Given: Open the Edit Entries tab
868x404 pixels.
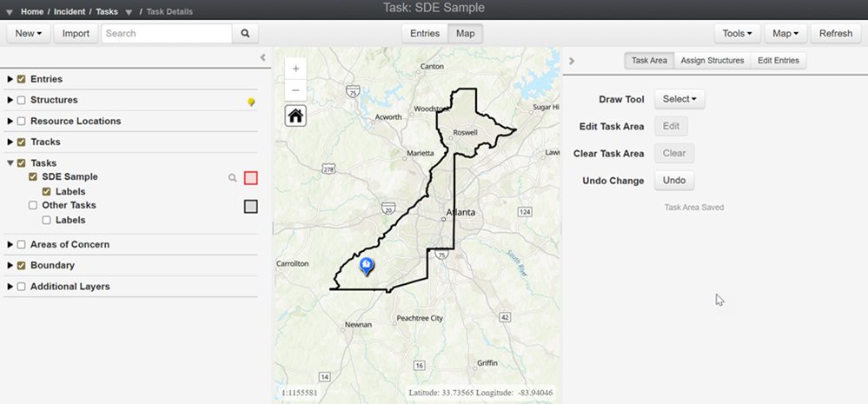Looking at the screenshot, I should [x=779, y=61].
